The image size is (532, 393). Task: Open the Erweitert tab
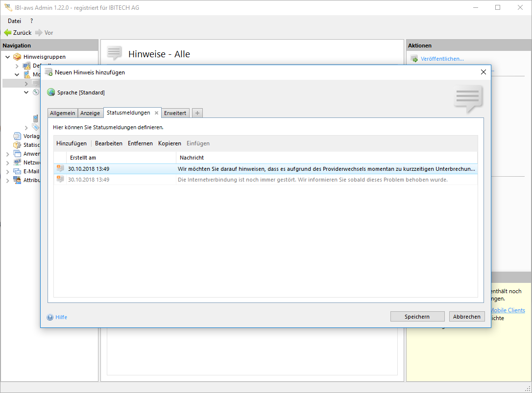click(x=175, y=113)
